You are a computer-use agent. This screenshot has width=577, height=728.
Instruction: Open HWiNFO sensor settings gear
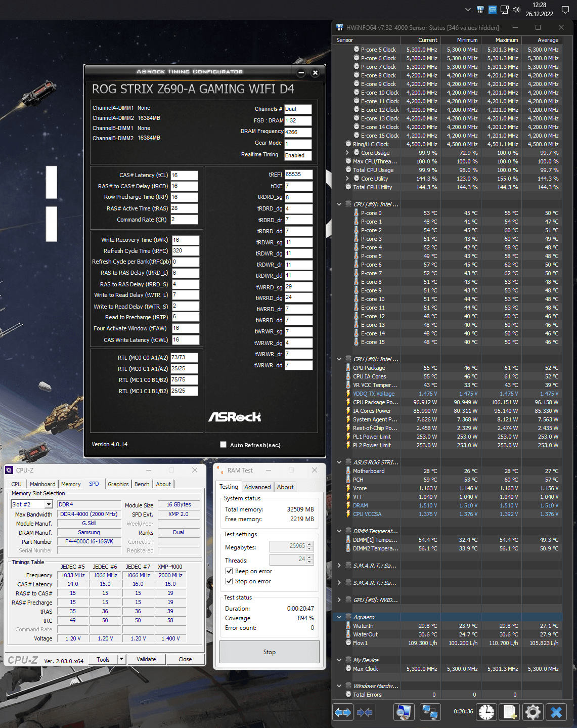pyautogui.click(x=533, y=712)
